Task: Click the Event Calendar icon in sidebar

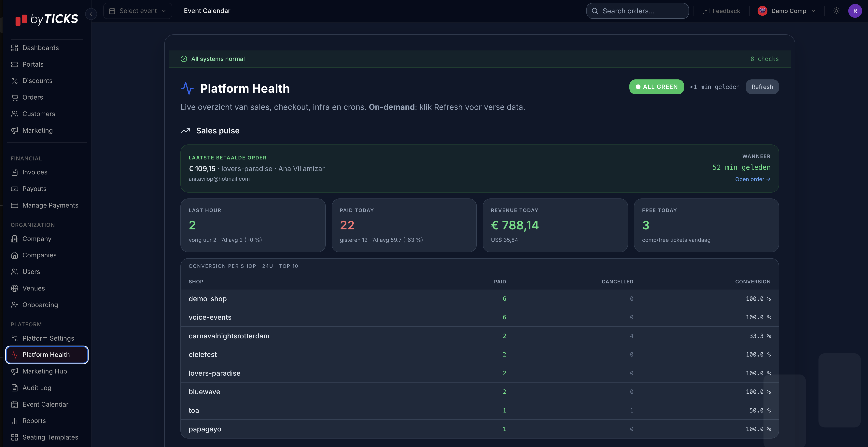Action: pyautogui.click(x=14, y=404)
